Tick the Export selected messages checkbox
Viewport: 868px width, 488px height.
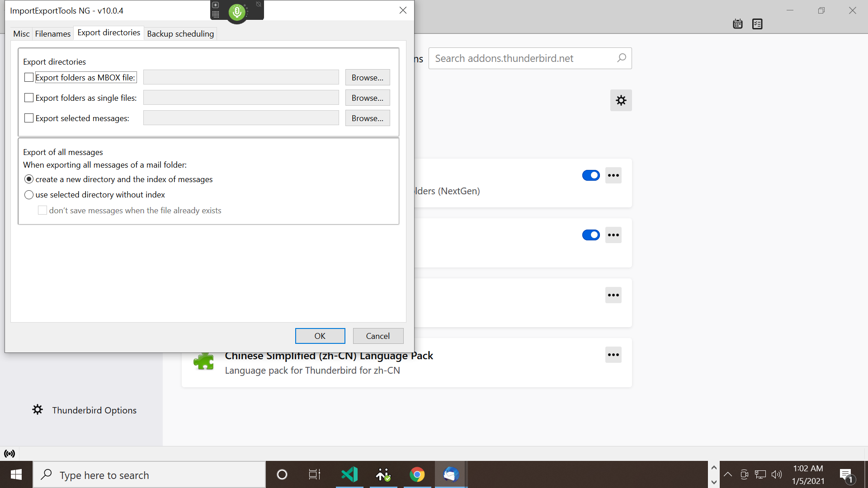click(29, 118)
